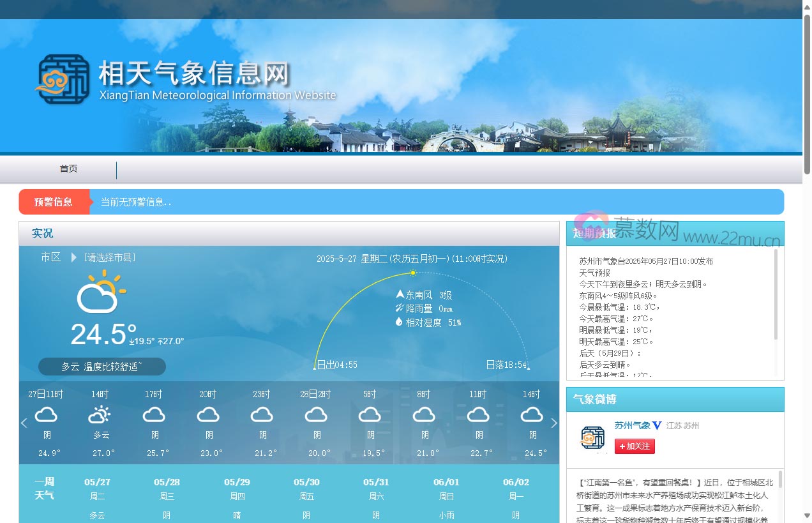Image resolution: width=812 pixels, height=523 pixels.
Task: Select the partly cloudy icon under 14时
Action: [99, 415]
